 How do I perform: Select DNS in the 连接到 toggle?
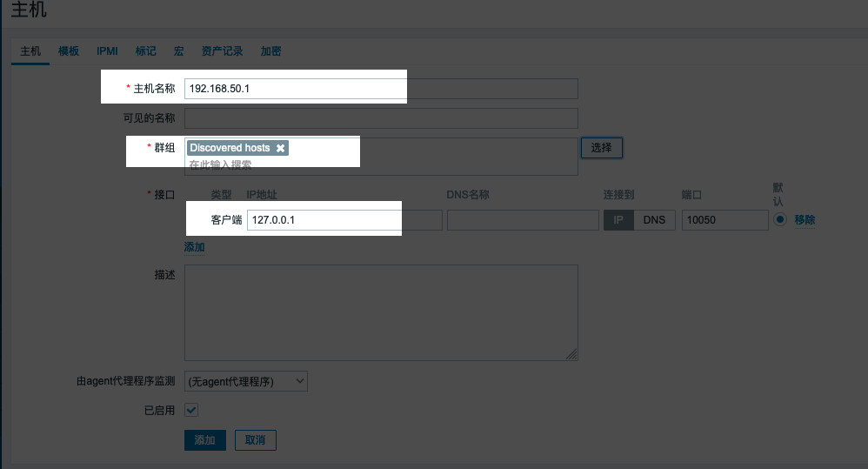654,220
